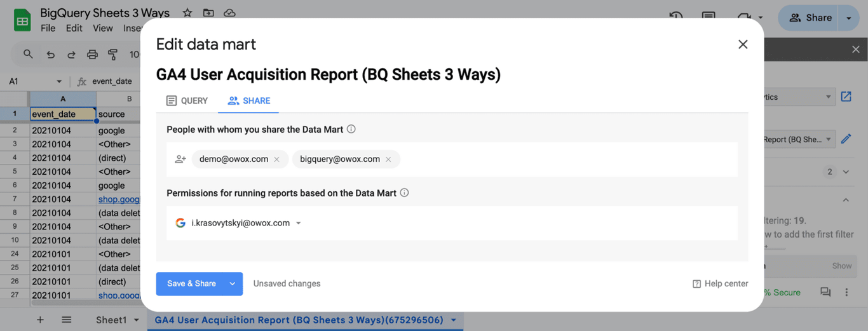Open Sheet1 tab dropdown arrow
This screenshot has width=868, height=331.
tap(136, 320)
